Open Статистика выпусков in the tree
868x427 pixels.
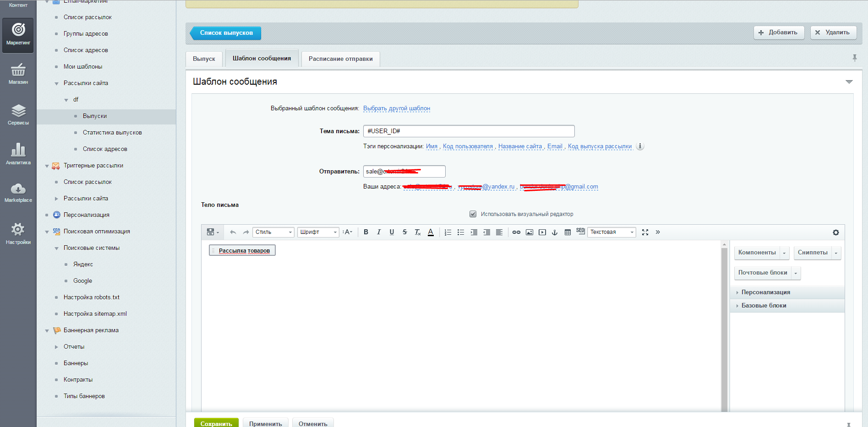tap(112, 133)
